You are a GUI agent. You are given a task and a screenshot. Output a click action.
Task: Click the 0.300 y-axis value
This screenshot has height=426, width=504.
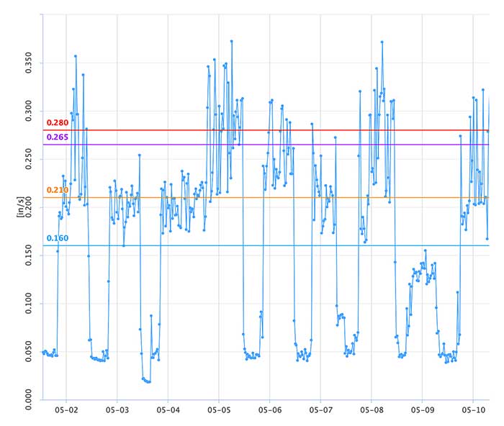29,111
